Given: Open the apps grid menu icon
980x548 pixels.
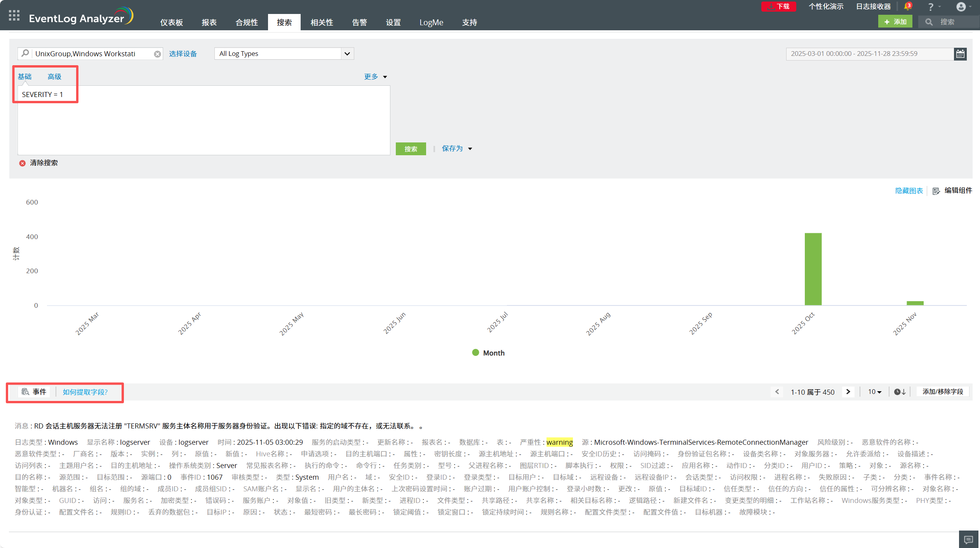Looking at the screenshot, I should (x=14, y=16).
